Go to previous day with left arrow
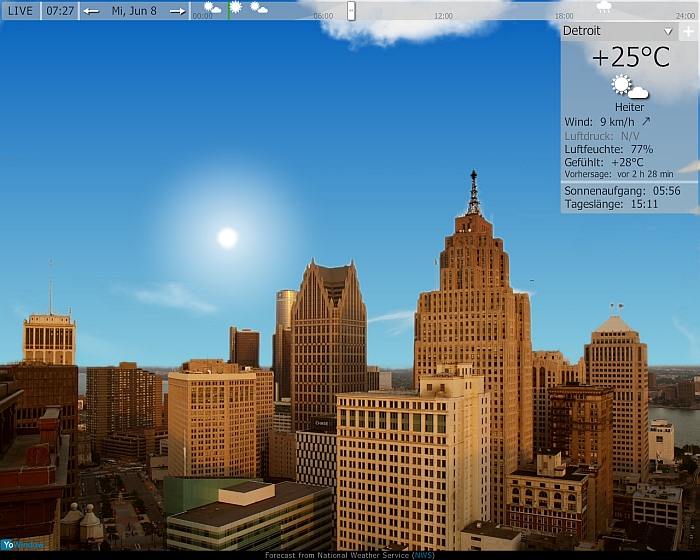700x560 pixels. (91, 11)
